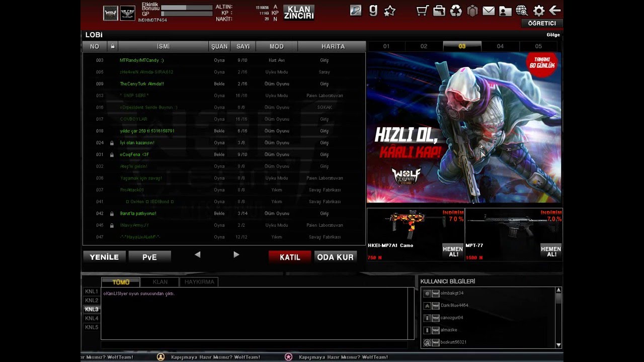
Task: Switch to channel KNL3
Action: pyautogui.click(x=92, y=310)
